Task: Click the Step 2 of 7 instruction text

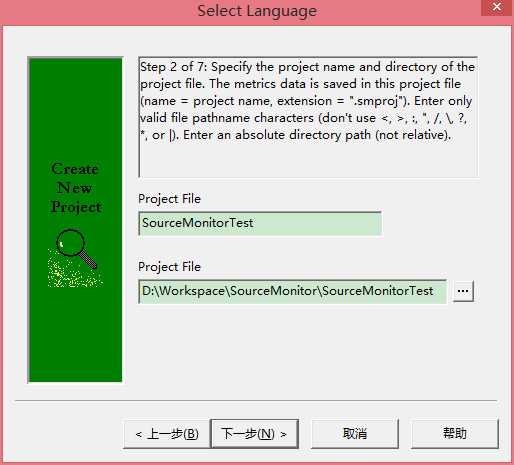Action: 307,101
